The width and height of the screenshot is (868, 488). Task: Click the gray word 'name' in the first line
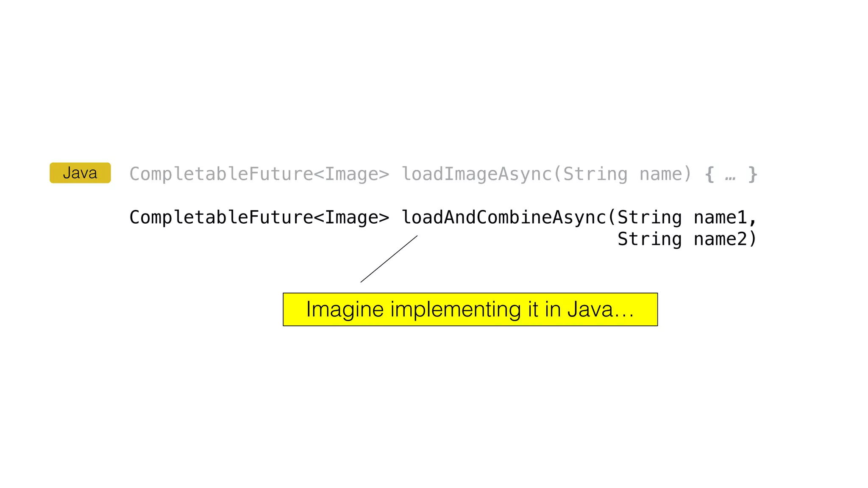click(660, 174)
